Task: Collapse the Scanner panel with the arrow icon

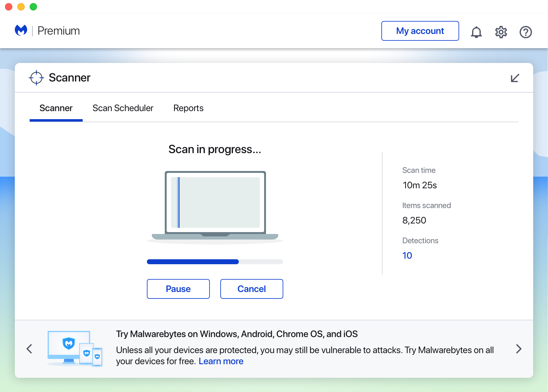Action: click(x=515, y=78)
